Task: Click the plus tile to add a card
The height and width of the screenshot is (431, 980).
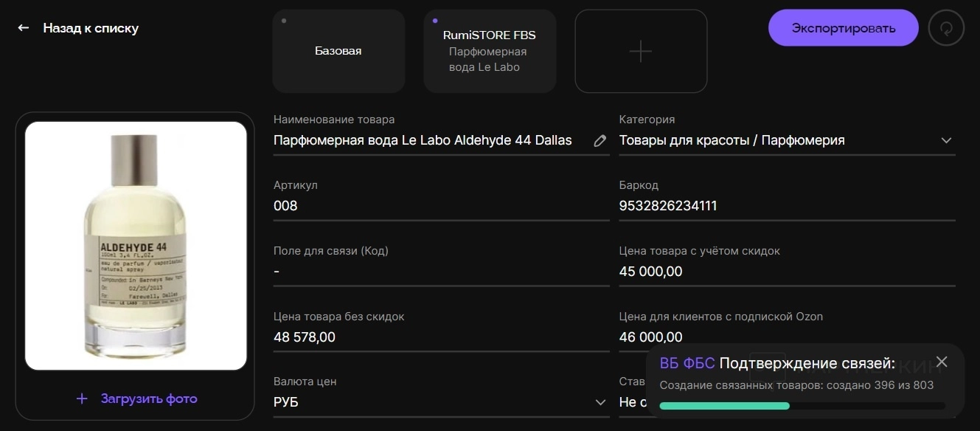Action: pyautogui.click(x=640, y=51)
